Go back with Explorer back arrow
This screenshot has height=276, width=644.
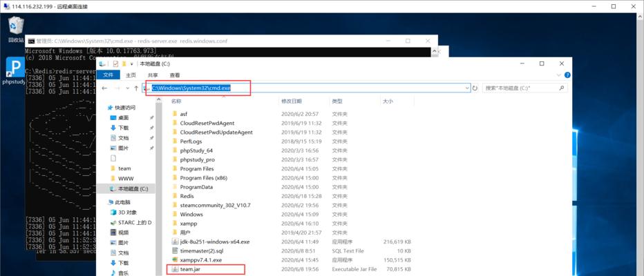pyautogui.click(x=104, y=88)
